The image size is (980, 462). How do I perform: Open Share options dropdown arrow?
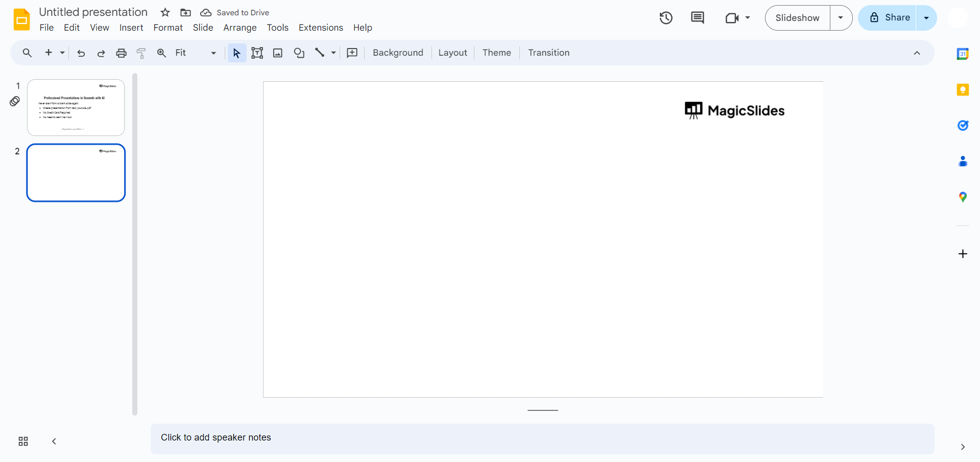pos(926,18)
